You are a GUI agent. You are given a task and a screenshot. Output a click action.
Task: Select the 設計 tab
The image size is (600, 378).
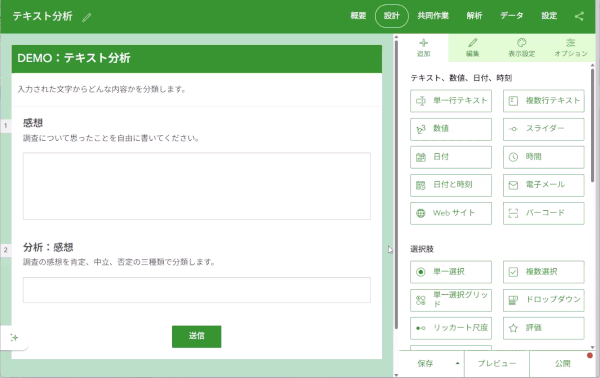click(x=391, y=16)
